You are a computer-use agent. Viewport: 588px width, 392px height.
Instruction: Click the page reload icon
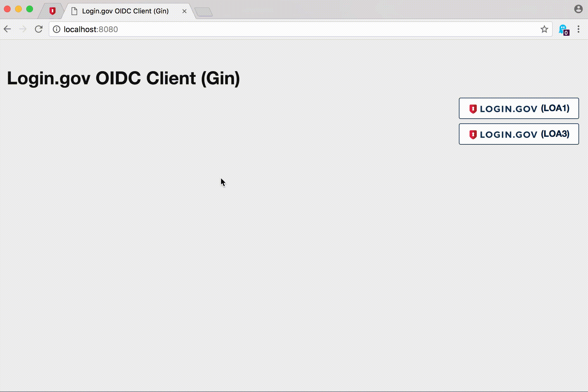point(39,29)
